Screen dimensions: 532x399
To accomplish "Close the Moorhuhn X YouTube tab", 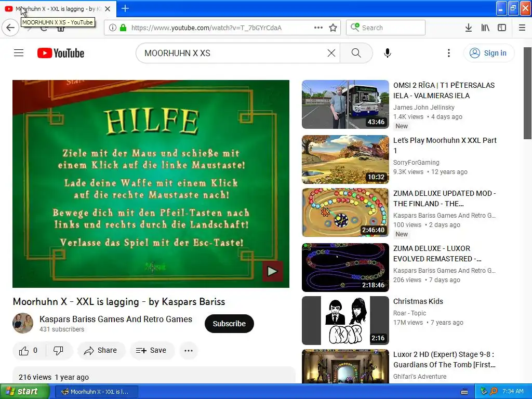I will pyautogui.click(x=108, y=9).
